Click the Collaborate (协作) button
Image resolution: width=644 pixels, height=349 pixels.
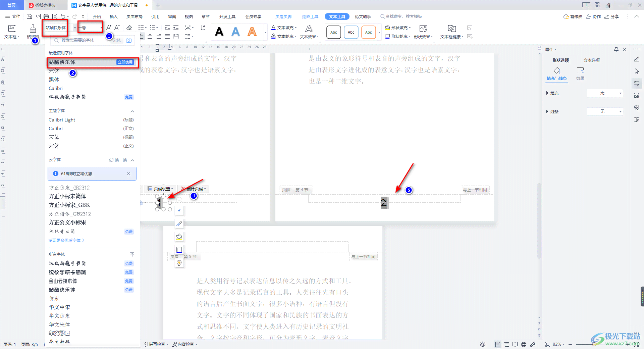tap(593, 16)
